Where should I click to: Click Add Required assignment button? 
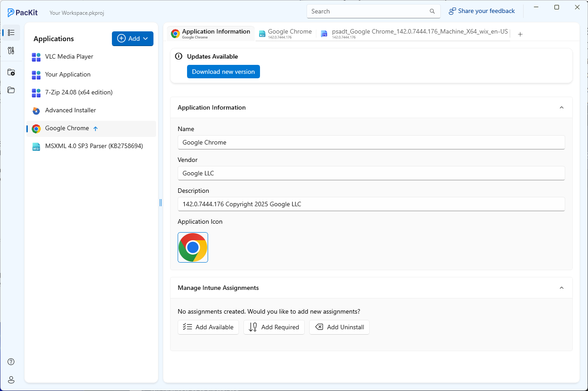pyautogui.click(x=274, y=327)
